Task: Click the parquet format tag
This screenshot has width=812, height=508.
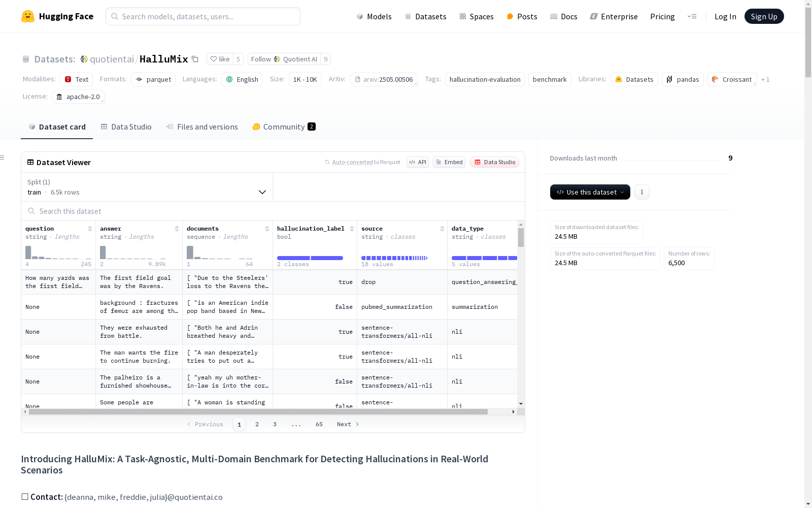Action: 153,79
